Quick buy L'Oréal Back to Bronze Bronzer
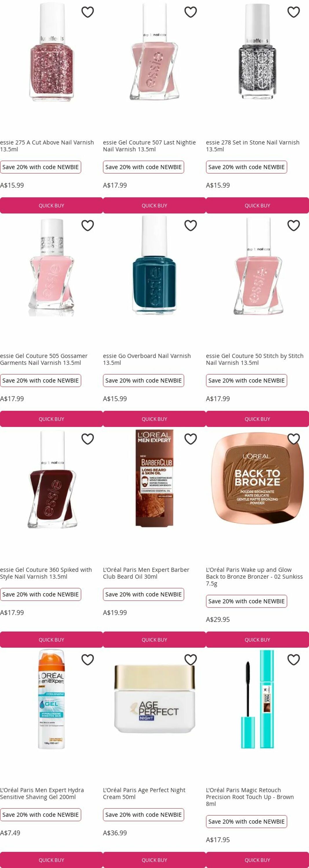The height and width of the screenshot is (868, 309). [x=257, y=639]
